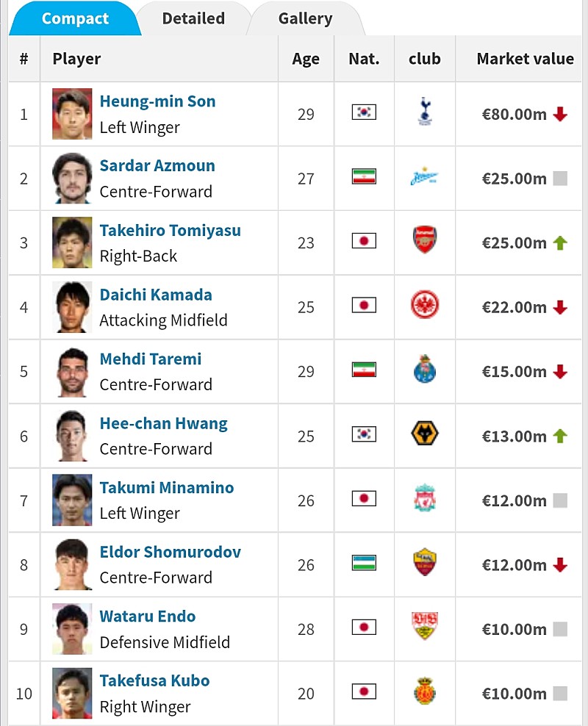The image size is (588, 726).
Task: Click the AS Roma club crest
Action: 424,564
